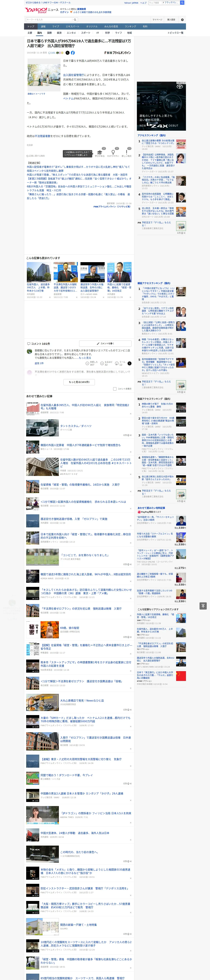This screenshot has height=980, width=210.
Task: Share the top comment on X
Action: click(x=129, y=363)
